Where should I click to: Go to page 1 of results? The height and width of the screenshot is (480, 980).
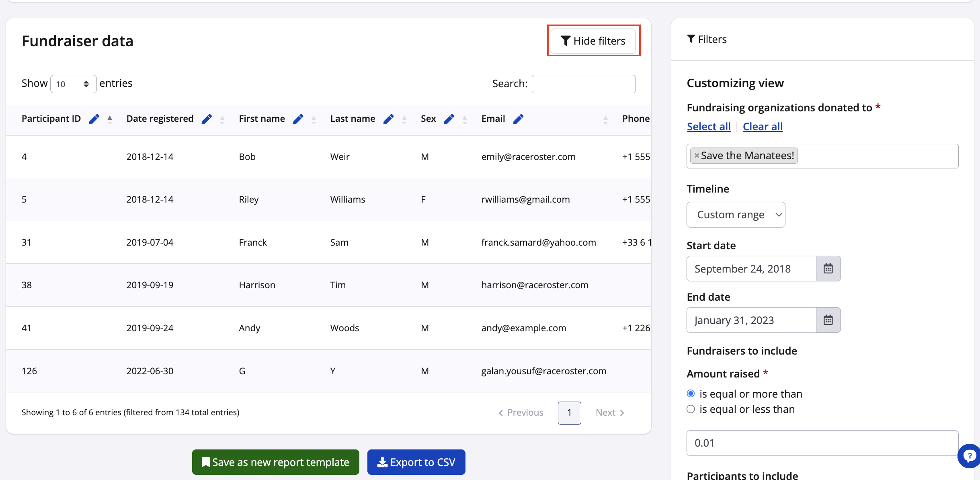(x=569, y=413)
